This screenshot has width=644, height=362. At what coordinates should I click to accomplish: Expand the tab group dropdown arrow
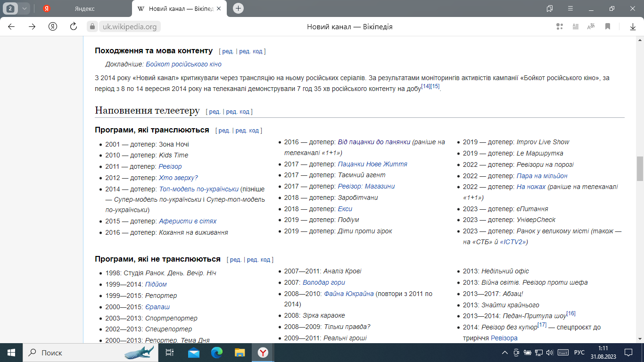[x=24, y=8]
